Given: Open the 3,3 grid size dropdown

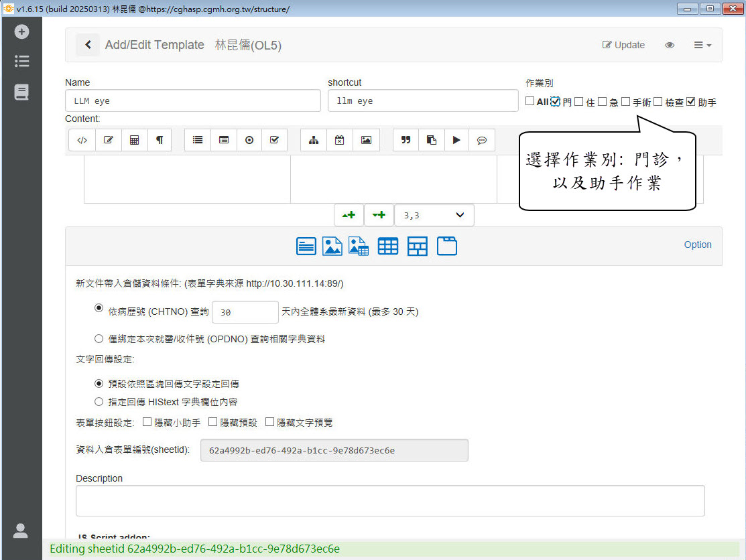Looking at the screenshot, I should [434, 215].
